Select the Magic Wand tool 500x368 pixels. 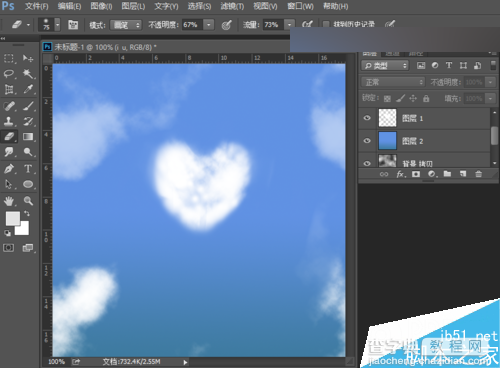click(28, 74)
